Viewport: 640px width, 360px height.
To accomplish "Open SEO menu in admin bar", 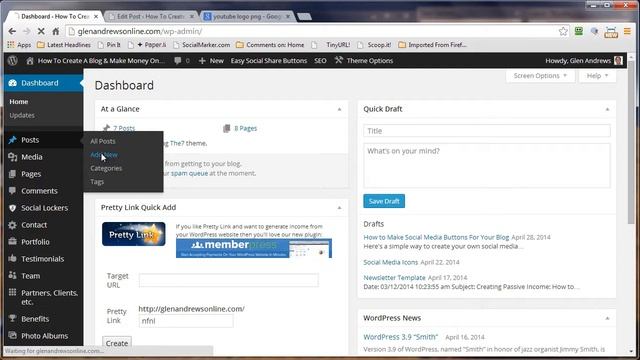I will coord(320,60).
